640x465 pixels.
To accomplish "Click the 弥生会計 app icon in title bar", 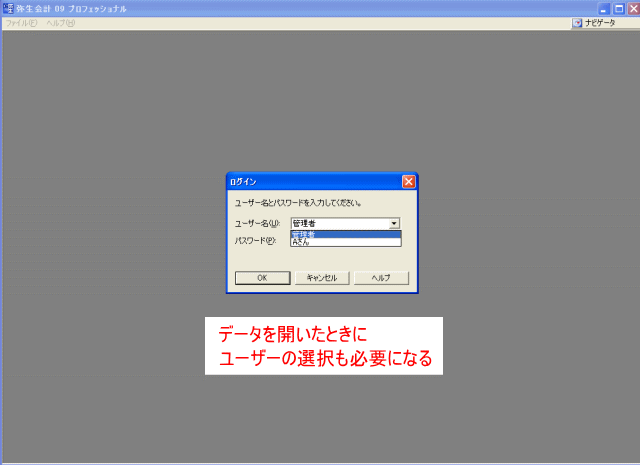I will pos(8,9).
